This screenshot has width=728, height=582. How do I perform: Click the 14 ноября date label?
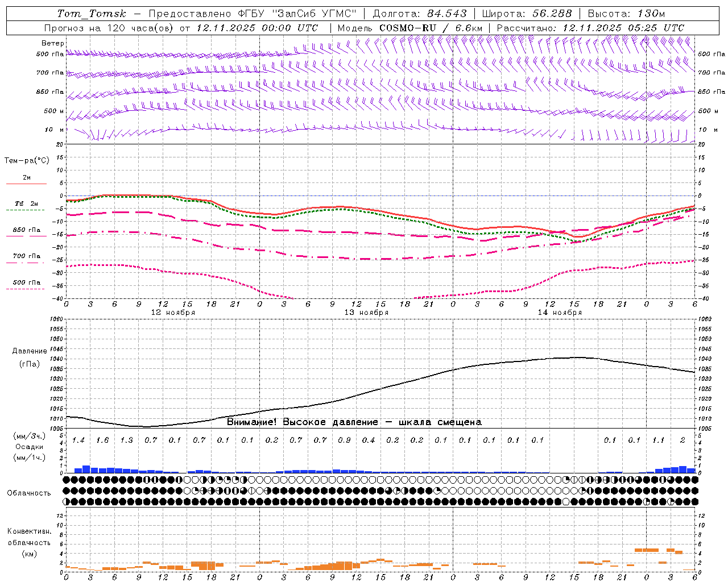560,312
